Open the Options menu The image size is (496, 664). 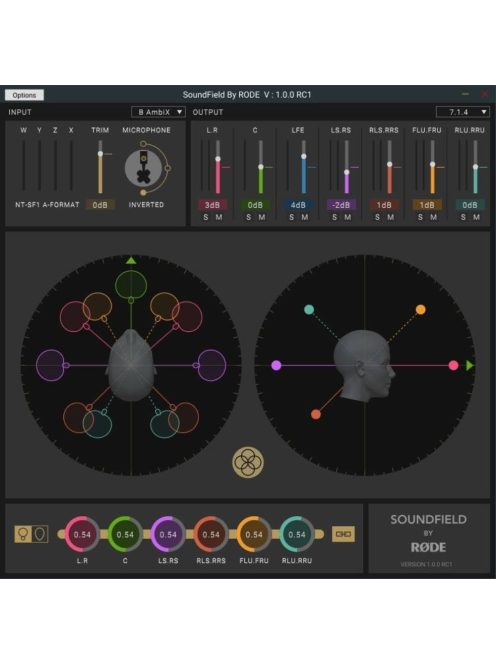(24, 95)
